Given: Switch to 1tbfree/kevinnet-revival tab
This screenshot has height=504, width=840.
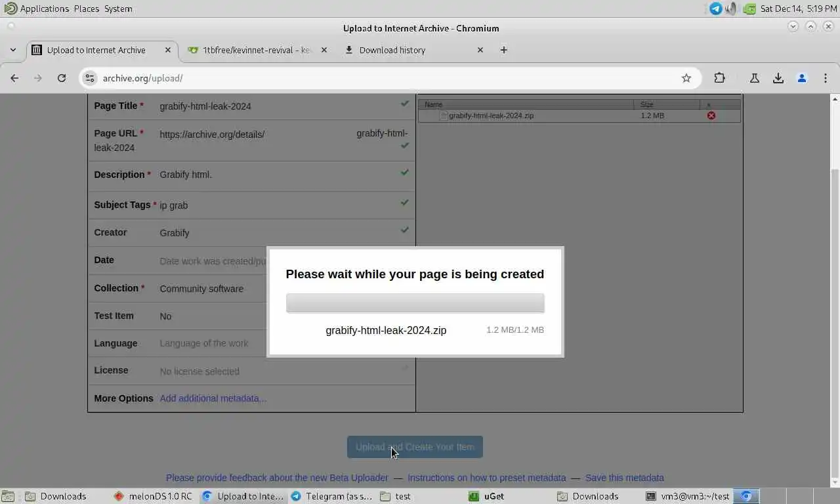Looking at the screenshot, I should pyautogui.click(x=257, y=50).
